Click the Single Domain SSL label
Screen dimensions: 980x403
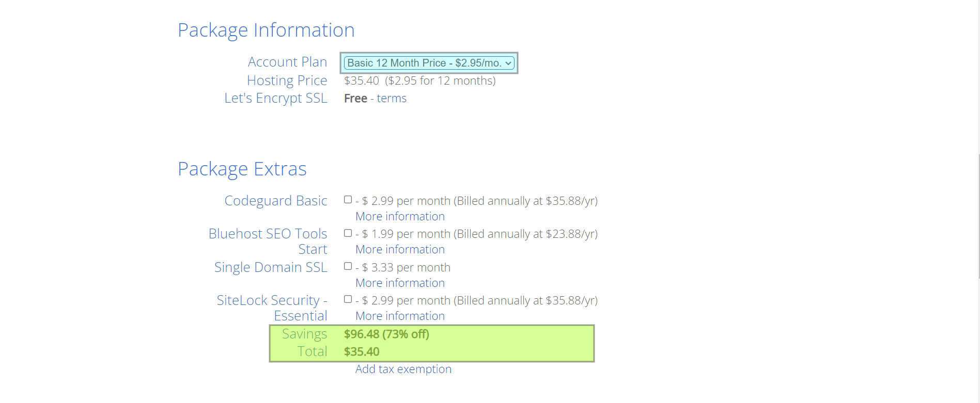coord(271,267)
